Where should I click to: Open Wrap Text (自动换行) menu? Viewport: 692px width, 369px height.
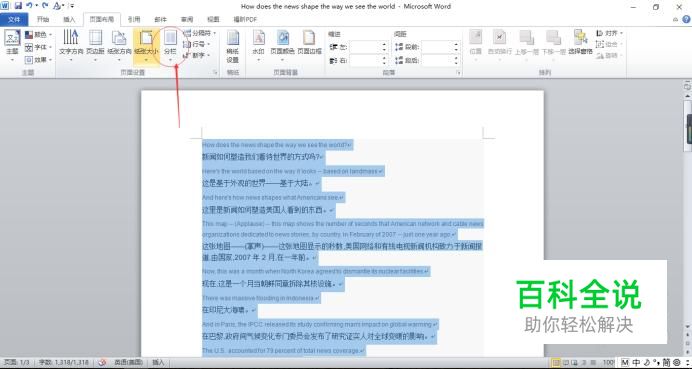tap(500, 46)
